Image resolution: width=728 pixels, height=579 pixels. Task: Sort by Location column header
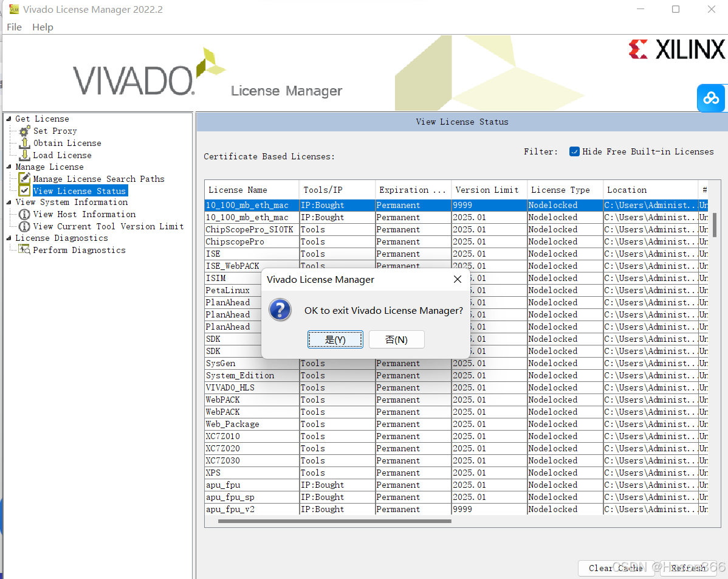coord(650,190)
